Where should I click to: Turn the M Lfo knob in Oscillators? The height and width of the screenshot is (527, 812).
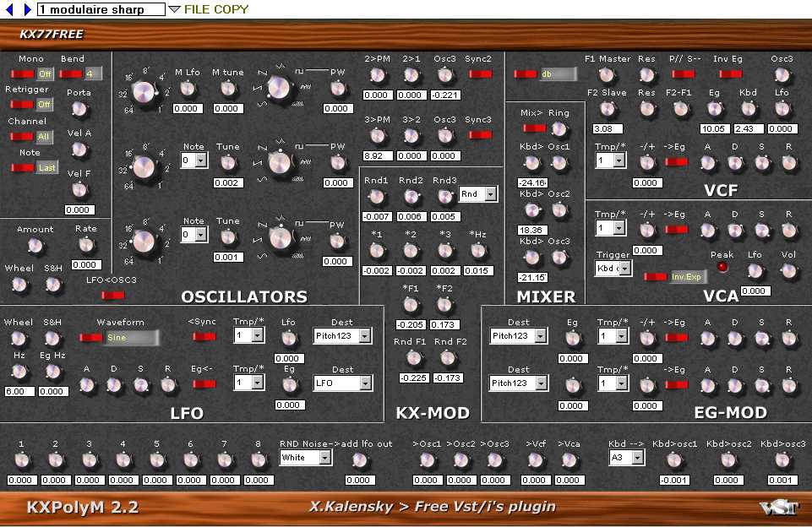tap(188, 88)
